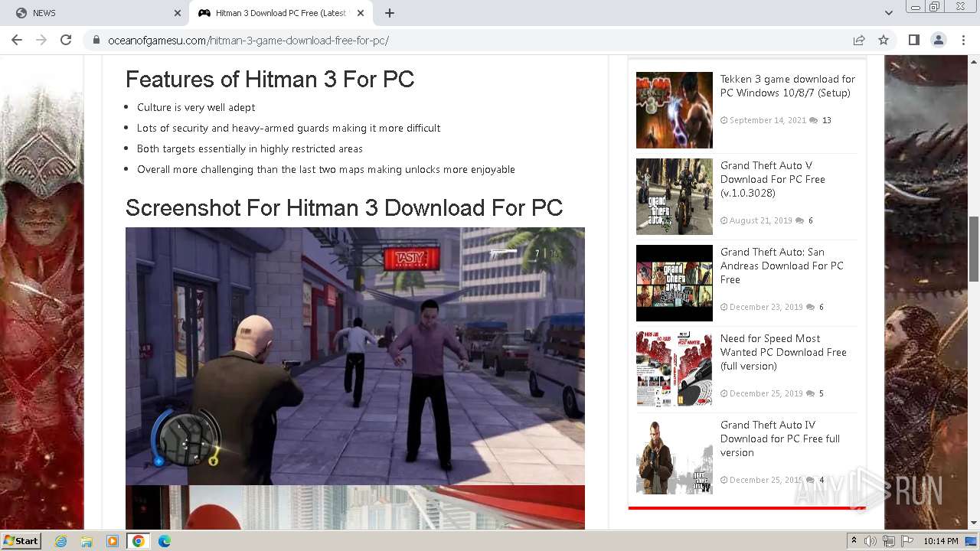Click the 10:14 PM clock
This screenshot has width=980, height=551.
click(x=941, y=541)
